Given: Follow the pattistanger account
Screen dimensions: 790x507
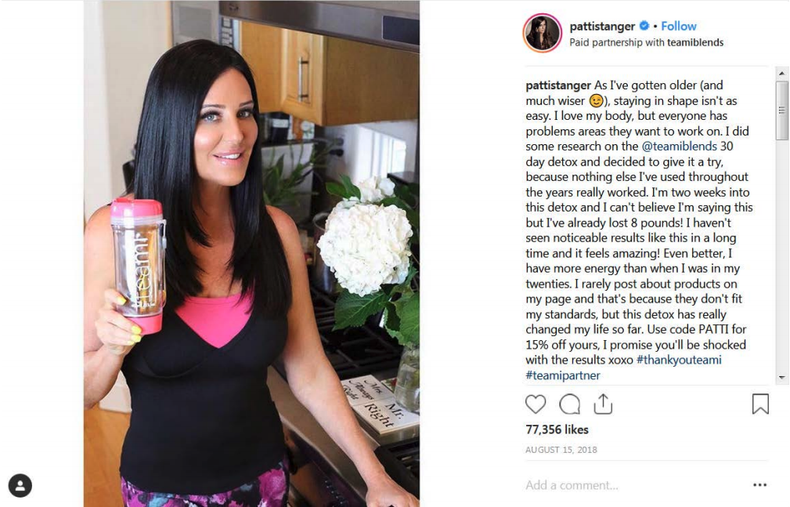Looking at the screenshot, I should pyautogui.click(x=679, y=26).
